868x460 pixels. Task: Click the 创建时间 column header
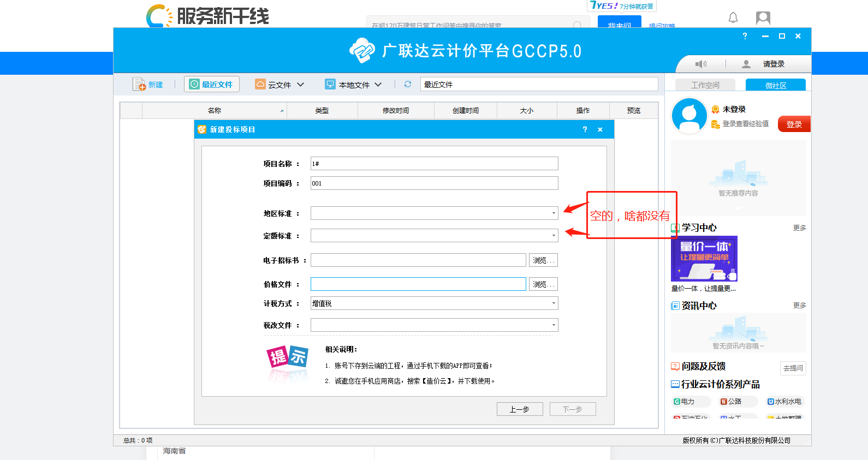(x=466, y=110)
